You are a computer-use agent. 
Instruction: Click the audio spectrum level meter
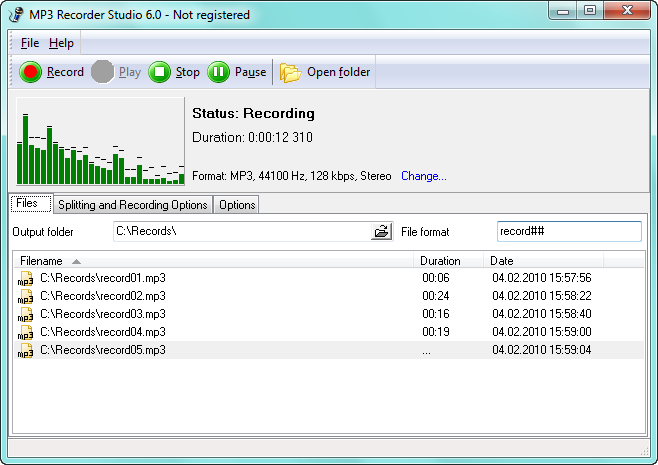[x=100, y=141]
